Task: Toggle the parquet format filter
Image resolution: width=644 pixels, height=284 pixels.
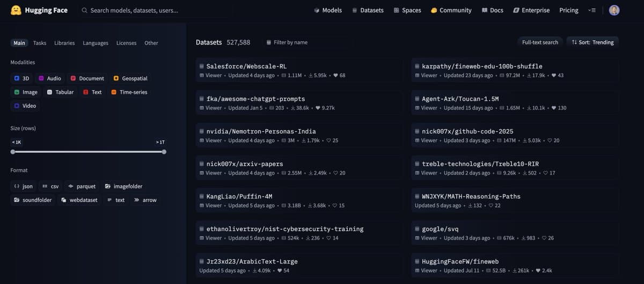Action: click(x=81, y=186)
